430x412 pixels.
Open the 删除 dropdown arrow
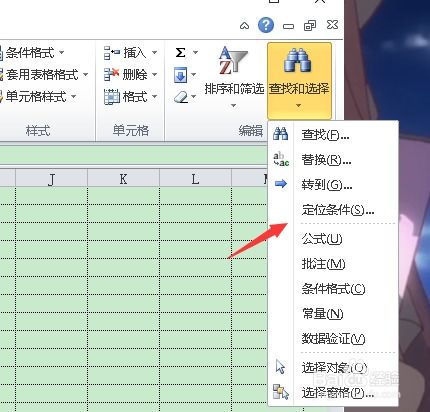coord(154,74)
